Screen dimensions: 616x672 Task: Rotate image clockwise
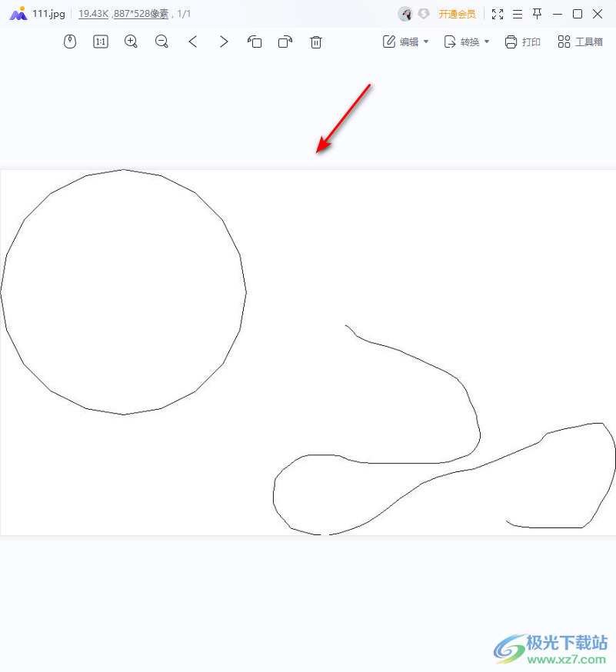coord(285,42)
